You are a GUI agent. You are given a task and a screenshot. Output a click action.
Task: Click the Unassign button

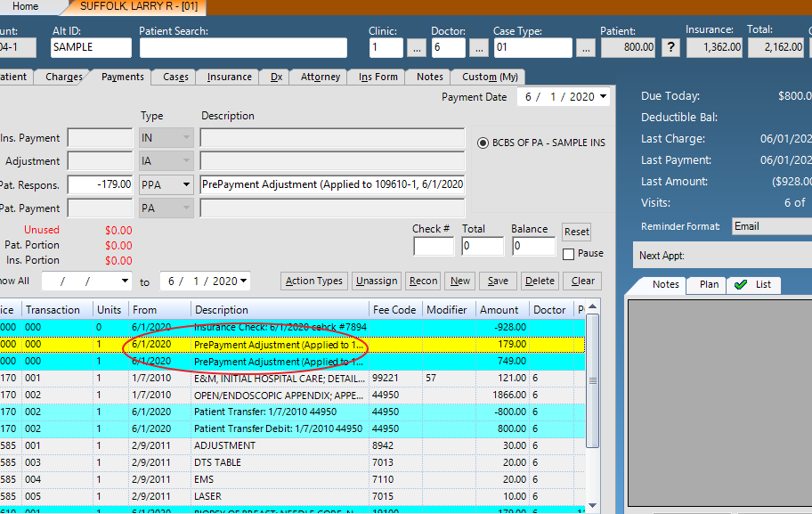[376, 280]
